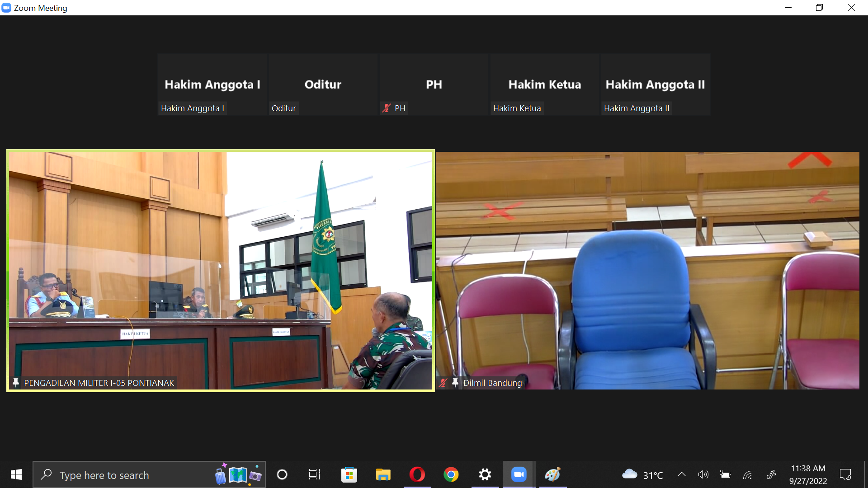Screen dimensions: 868x488
Task: Click the volume speaker tray icon
Action: pos(703,474)
